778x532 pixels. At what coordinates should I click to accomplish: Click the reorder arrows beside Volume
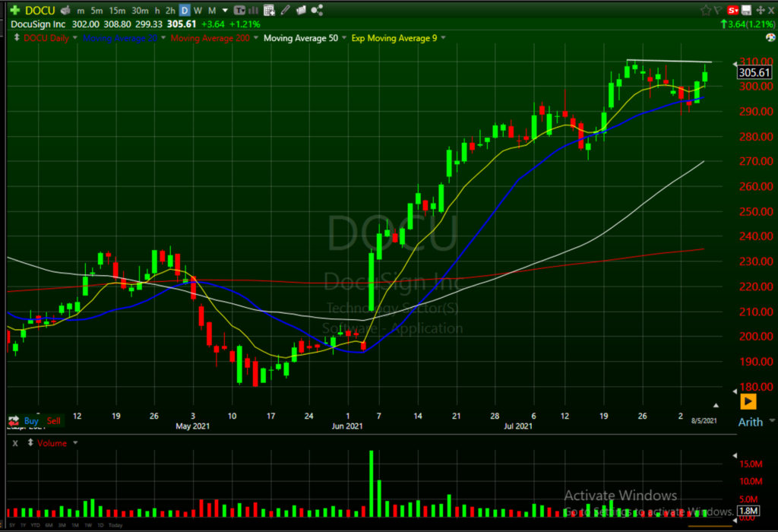(x=30, y=442)
